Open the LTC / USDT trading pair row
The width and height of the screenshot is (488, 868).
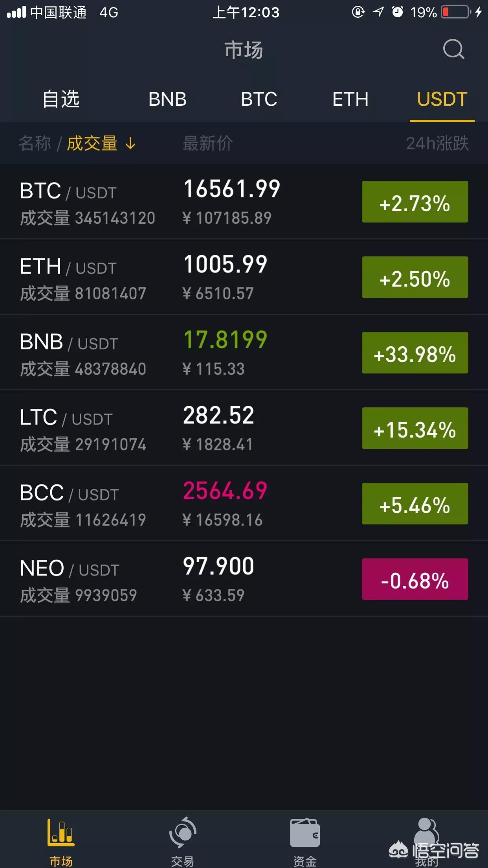click(244, 428)
